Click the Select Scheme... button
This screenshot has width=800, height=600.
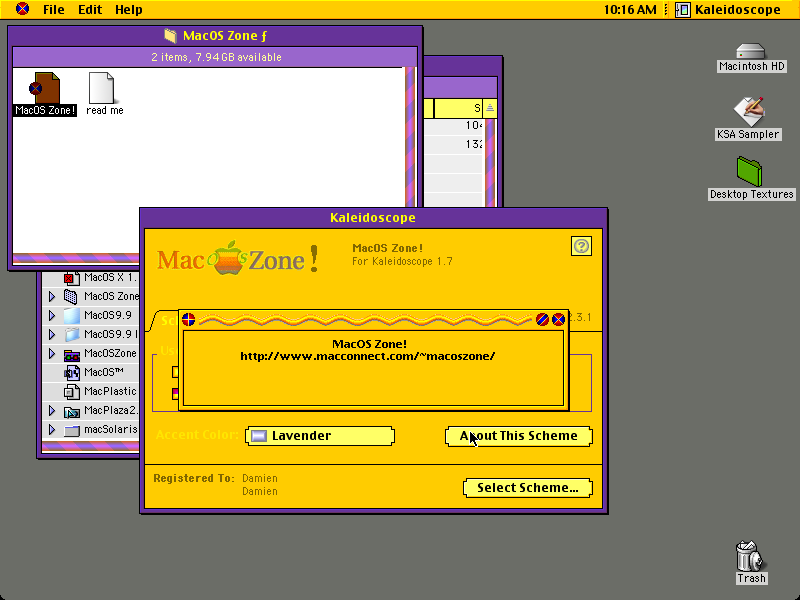[528, 488]
